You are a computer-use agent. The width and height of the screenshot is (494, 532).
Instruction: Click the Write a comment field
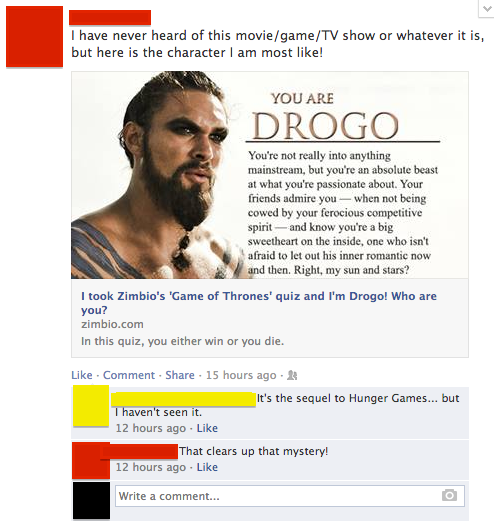(290, 496)
